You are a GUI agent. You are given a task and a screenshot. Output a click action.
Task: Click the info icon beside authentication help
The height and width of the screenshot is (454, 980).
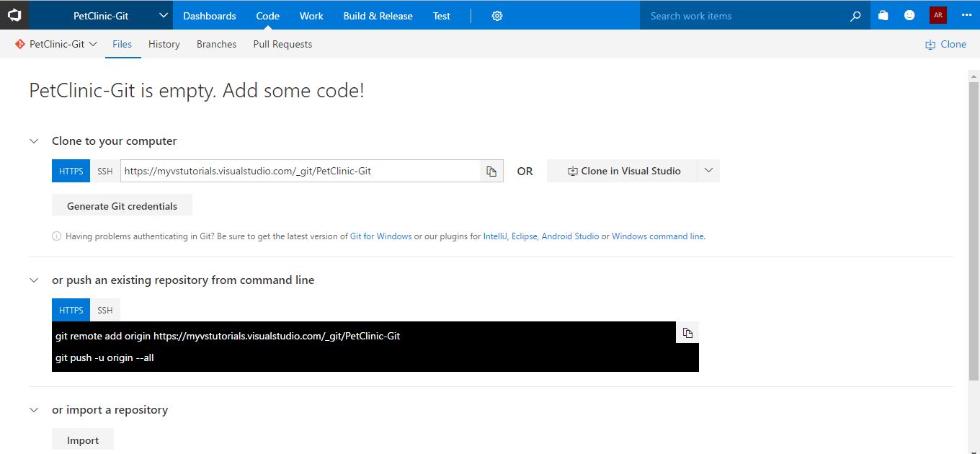point(56,236)
